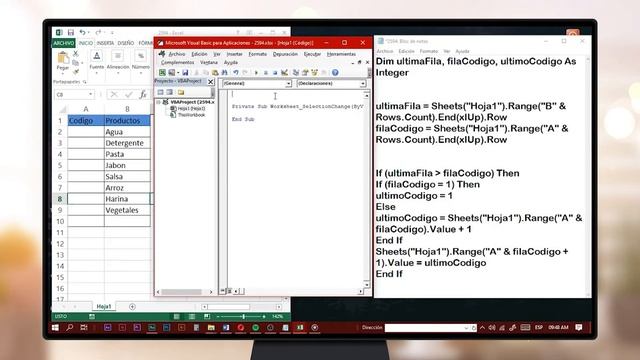Viewport: 640px width, 360px height.
Task: Open the Archivo menu in Notepad
Action: [x=385, y=51]
